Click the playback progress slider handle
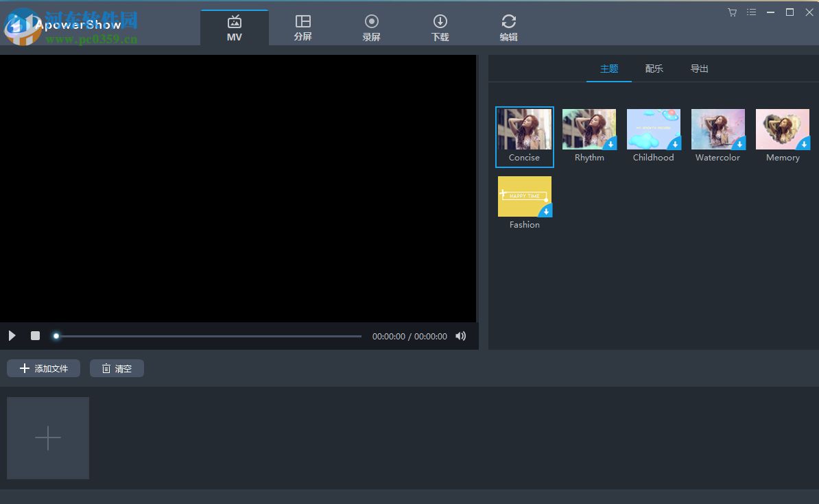 tap(56, 336)
